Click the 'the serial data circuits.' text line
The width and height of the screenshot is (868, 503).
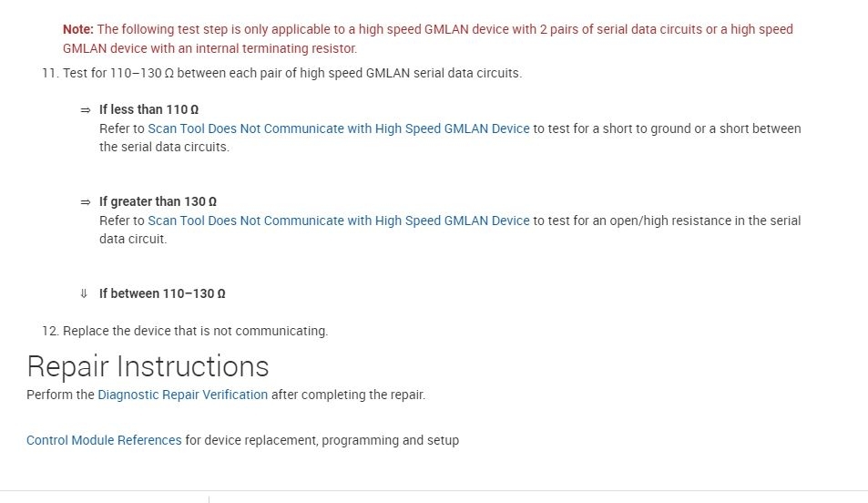(x=164, y=147)
